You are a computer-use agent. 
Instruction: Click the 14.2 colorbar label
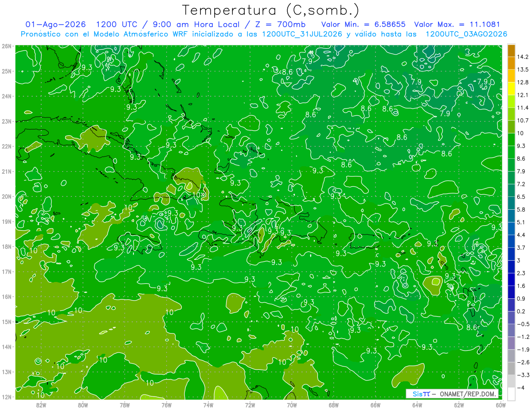[522, 57]
